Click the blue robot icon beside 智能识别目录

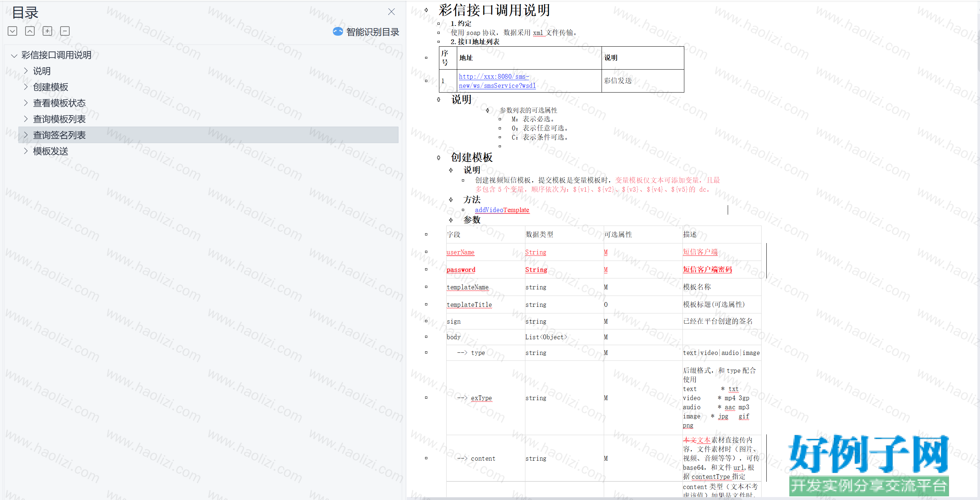(x=338, y=32)
